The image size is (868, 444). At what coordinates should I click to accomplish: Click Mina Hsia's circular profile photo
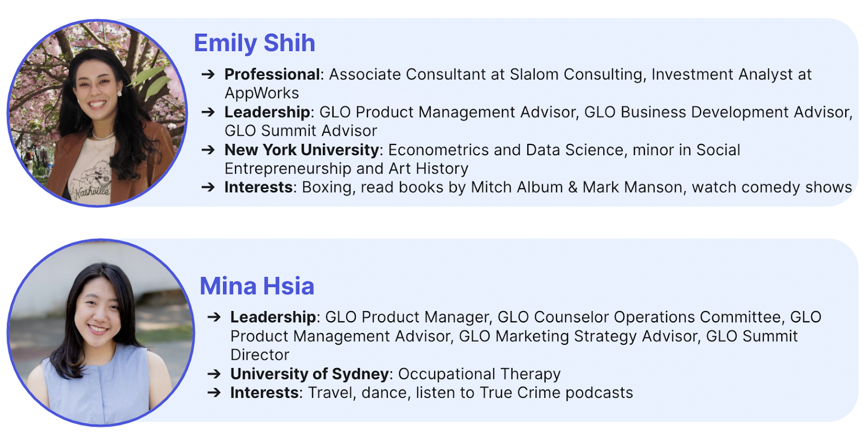(x=101, y=333)
